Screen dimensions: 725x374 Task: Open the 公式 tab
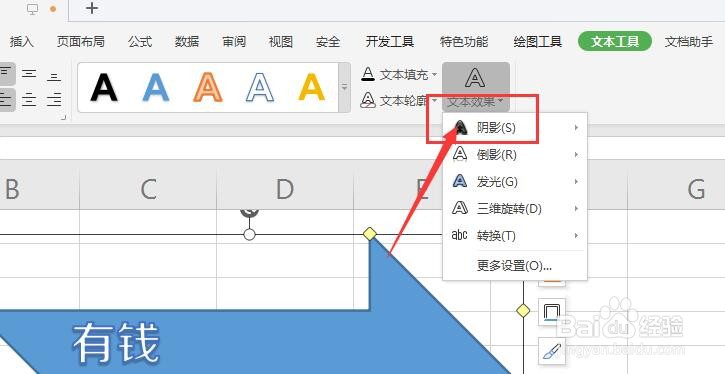140,42
